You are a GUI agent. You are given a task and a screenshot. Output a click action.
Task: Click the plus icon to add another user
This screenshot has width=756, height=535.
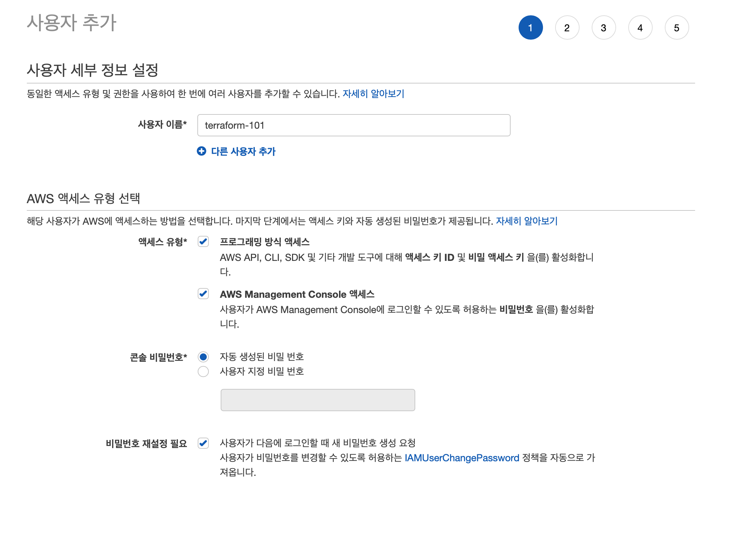[x=201, y=151]
